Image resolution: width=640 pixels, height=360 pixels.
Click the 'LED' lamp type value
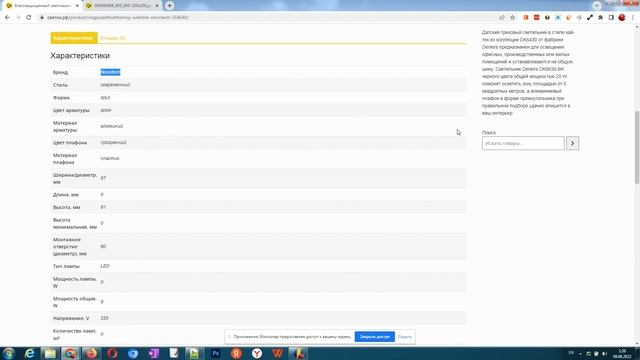click(105, 266)
